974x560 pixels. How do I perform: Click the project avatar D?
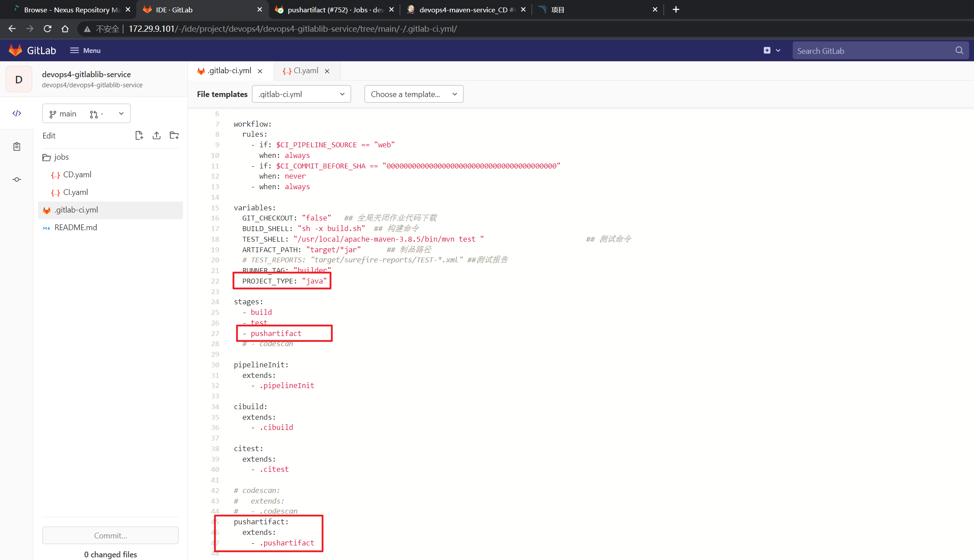(x=19, y=79)
